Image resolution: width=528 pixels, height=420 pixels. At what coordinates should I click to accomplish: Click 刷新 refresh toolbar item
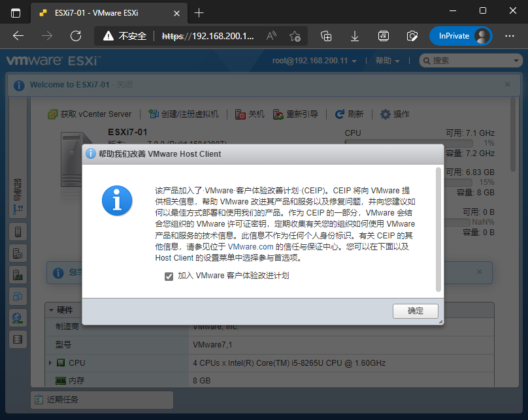click(349, 114)
